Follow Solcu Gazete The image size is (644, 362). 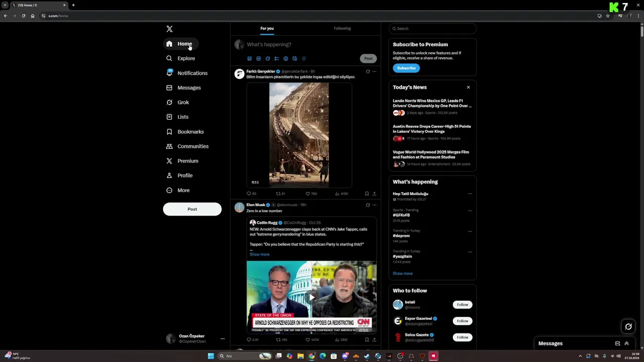[x=462, y=337]
